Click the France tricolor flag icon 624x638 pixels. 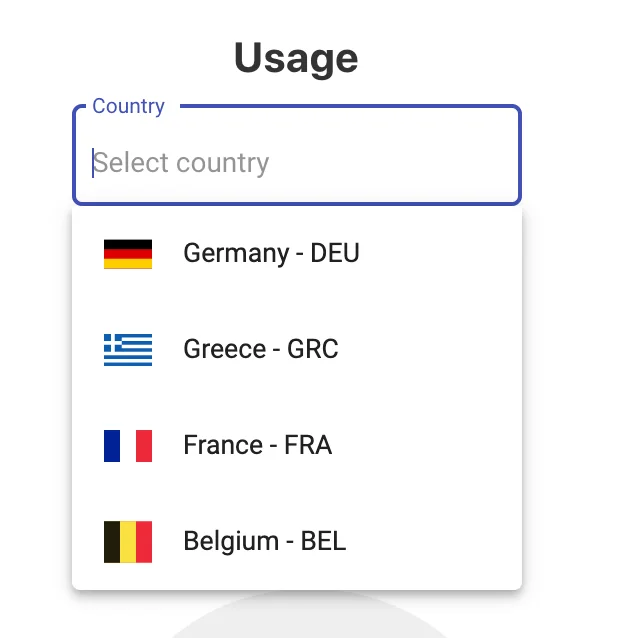tap(128, 446)
